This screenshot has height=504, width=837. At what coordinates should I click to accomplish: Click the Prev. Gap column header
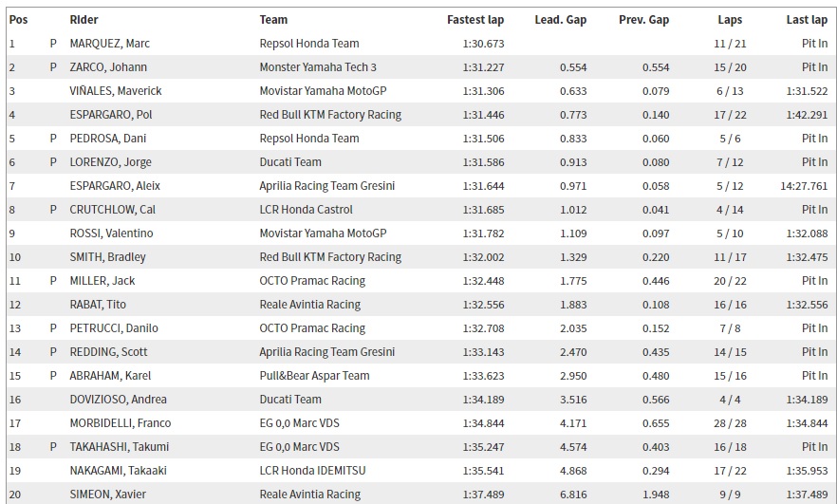tap(644, 19)
